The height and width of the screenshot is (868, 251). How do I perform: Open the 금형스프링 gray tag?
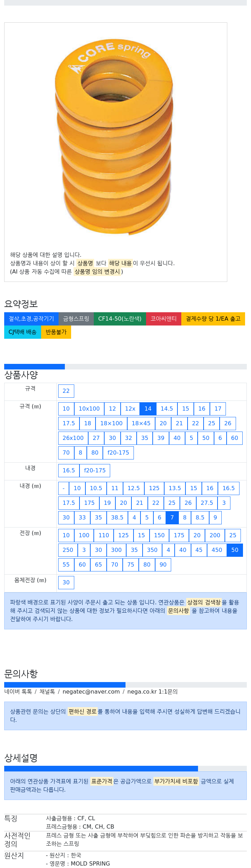76,319
